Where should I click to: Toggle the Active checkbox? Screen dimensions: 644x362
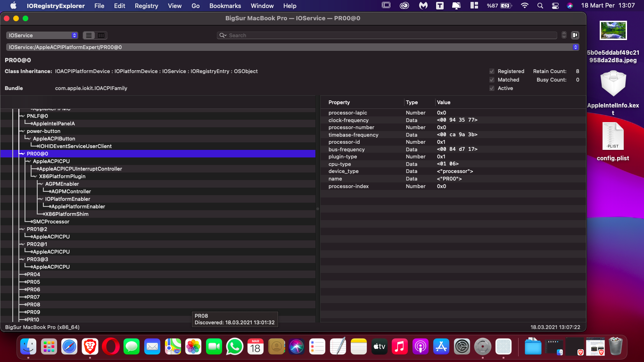[492, 88]
